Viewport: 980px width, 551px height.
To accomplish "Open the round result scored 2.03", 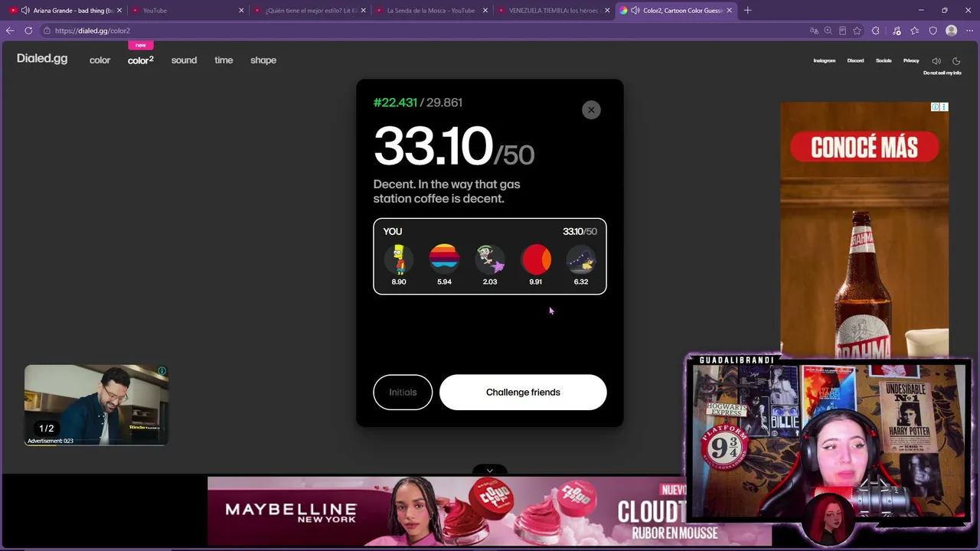I will [490, 260].
